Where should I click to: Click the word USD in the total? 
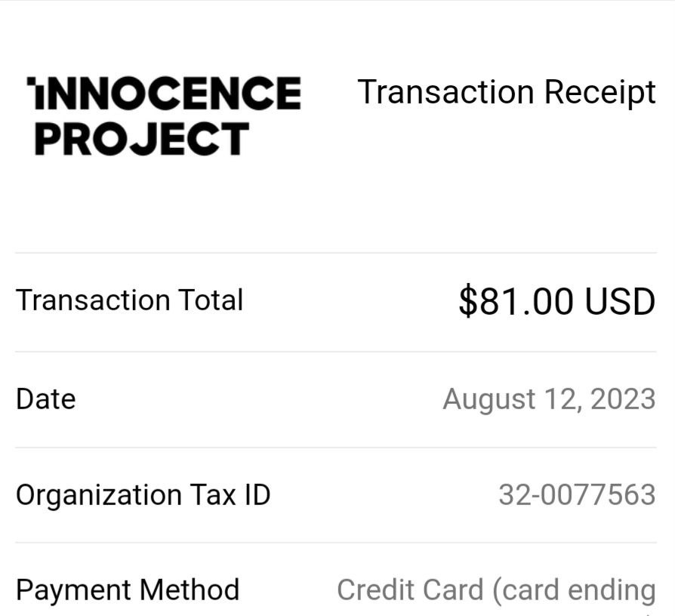(620, 301)
